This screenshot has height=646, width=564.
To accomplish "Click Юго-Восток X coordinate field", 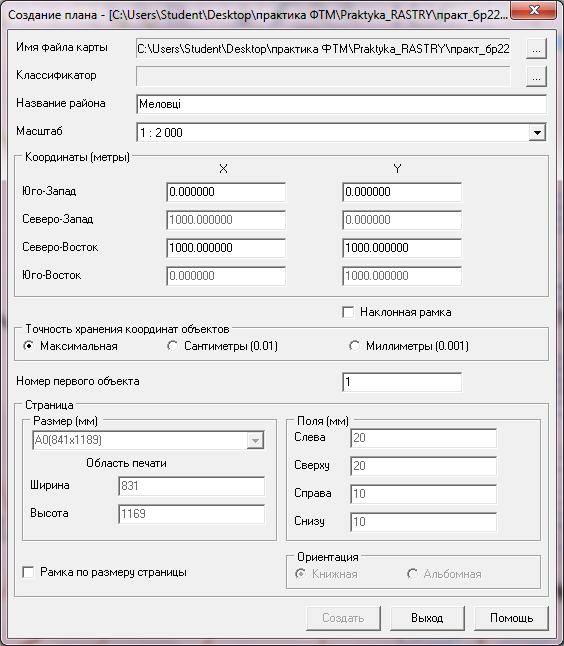I will coord(226,276).
